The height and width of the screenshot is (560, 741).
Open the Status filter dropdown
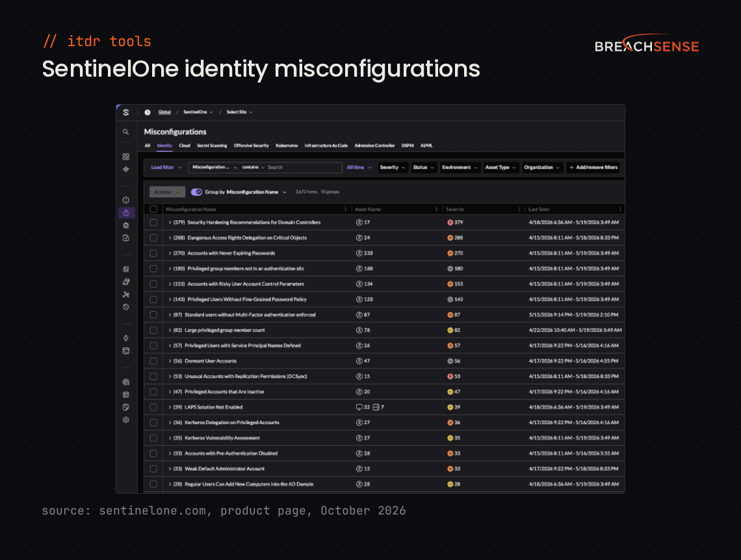[423, 168]
